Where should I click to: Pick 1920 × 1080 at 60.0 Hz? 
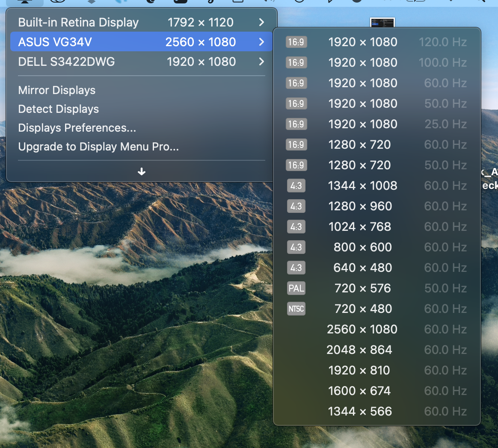[x=377, y=83]
